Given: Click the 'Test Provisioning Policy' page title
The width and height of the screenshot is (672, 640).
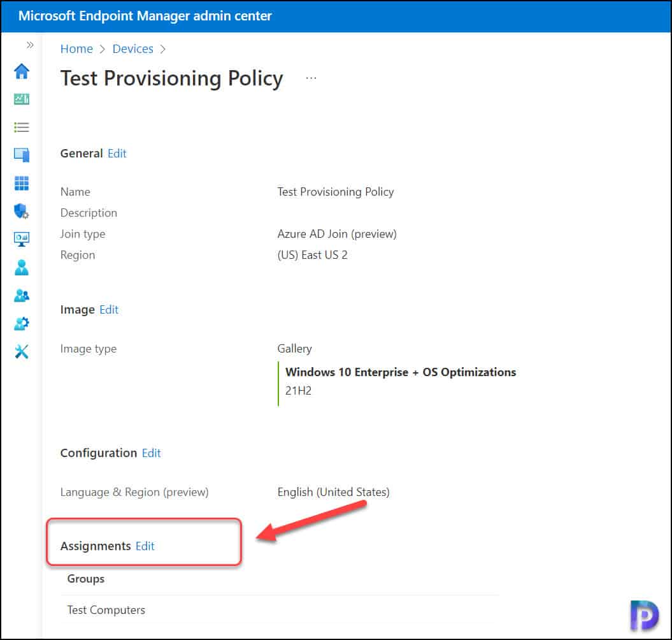Looking at the screenshot, I should pyautogui.click(x=172, y=79).
